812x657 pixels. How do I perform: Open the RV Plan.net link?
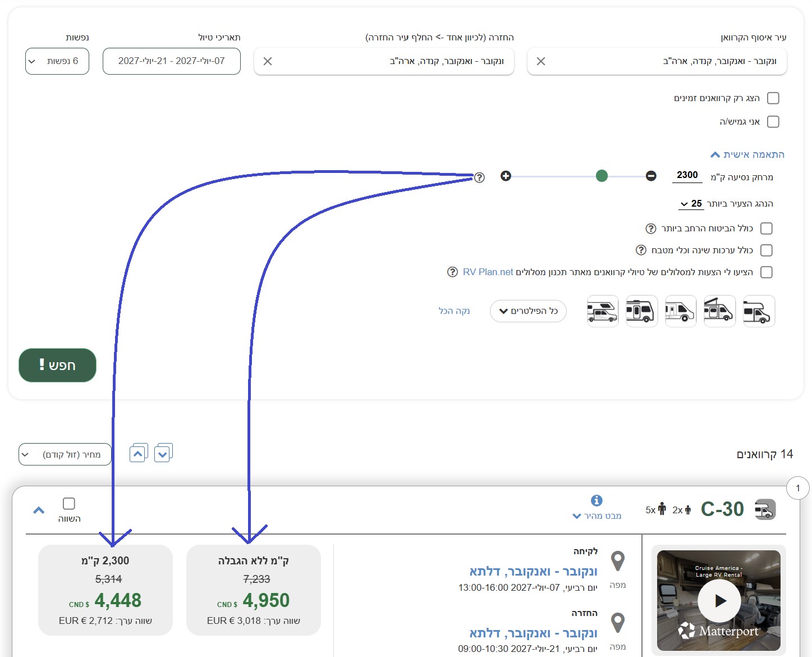[x=488, y=272]
